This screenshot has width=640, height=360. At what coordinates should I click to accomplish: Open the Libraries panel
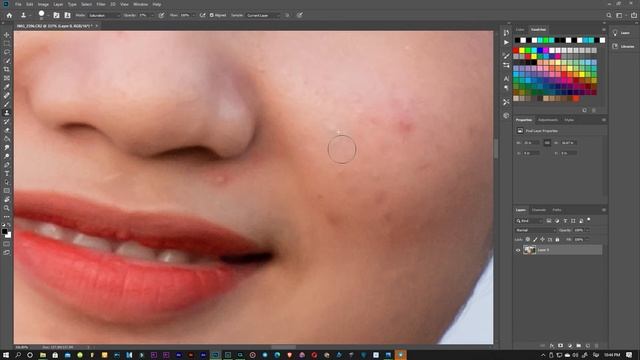coord(624,47)
